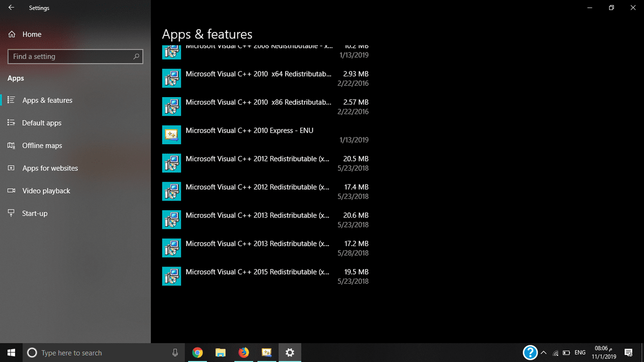Click the back arrow in Settings
Viewport: 644px width, 362px height.
pos(11,8)
